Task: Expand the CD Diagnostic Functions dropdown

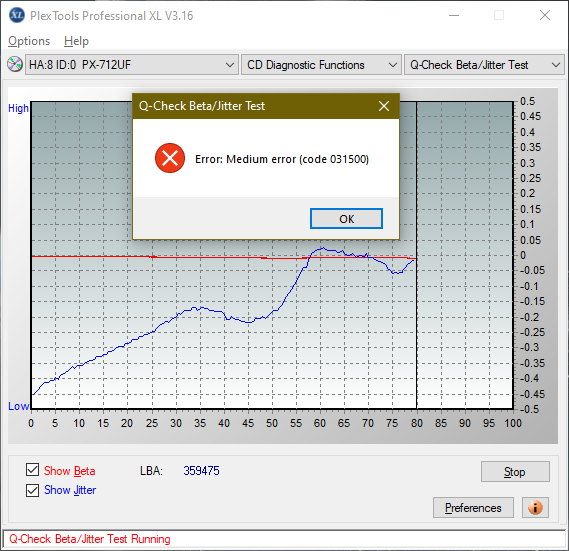Action: 322,65
